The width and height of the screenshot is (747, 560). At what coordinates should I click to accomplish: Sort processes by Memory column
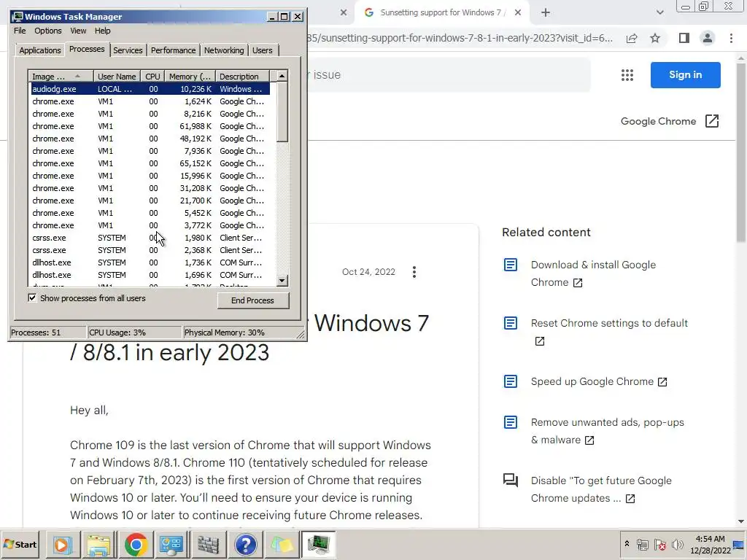[190, 76]
